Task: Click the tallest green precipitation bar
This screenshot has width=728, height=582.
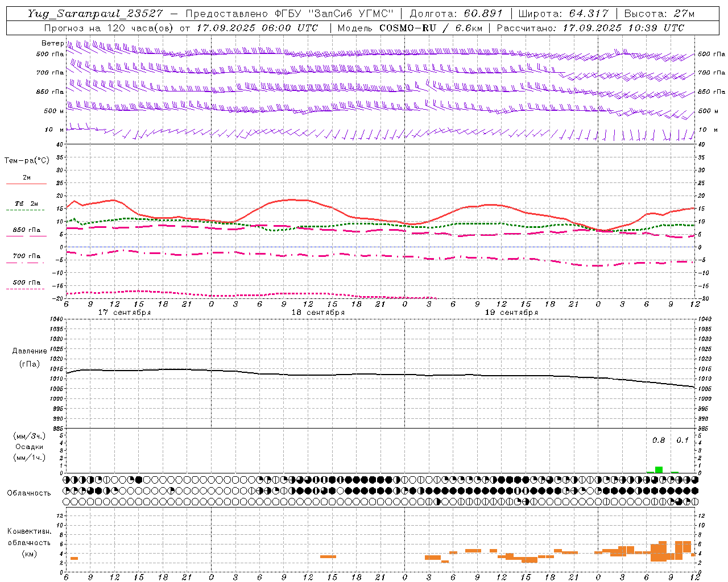Action: coord(659,469)
